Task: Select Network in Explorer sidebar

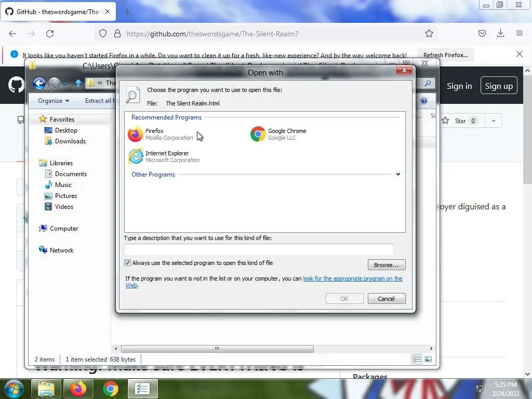Action: (x=61, y=250)
